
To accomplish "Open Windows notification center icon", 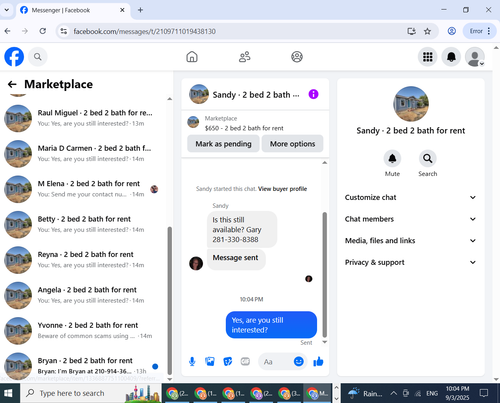I will pyautogui.click(x=484, y=393).
